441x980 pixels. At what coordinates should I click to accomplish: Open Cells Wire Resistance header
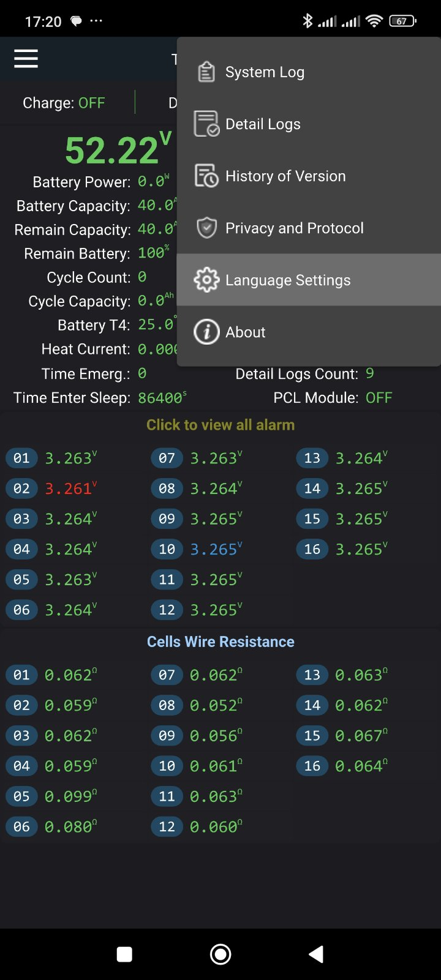point(221,641)
